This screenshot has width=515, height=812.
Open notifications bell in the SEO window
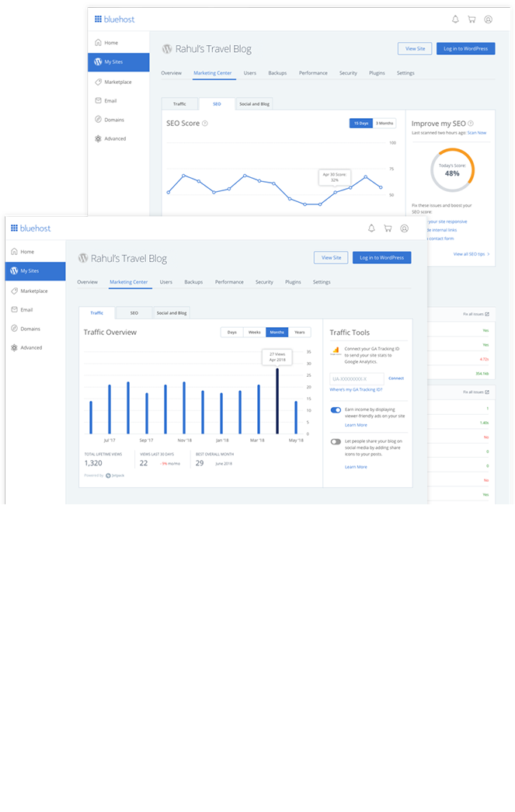(x=455, y=19)
